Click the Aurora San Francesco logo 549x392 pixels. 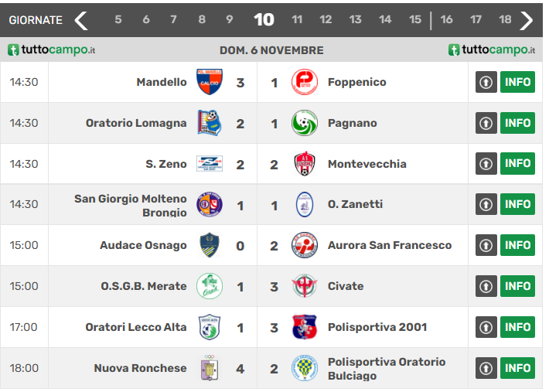coord(304,245)
